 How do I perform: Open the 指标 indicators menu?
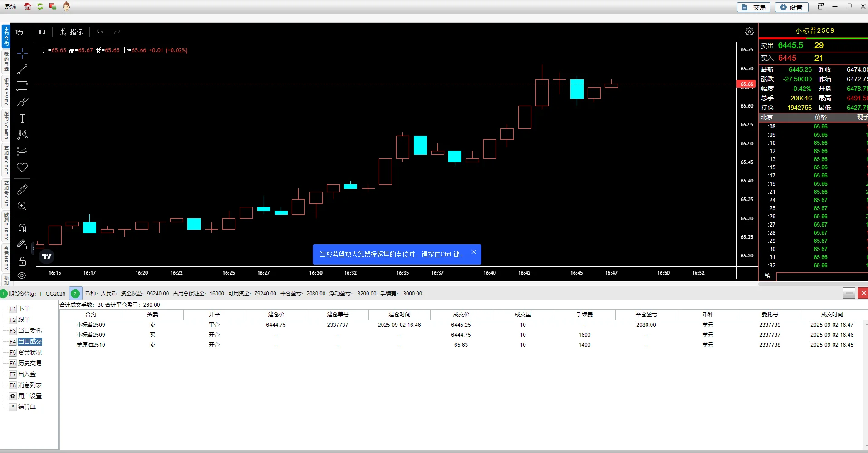coord(71,32)
